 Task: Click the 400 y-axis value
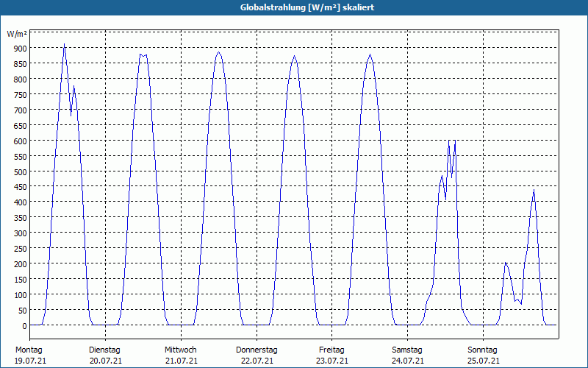click(21, 202)
